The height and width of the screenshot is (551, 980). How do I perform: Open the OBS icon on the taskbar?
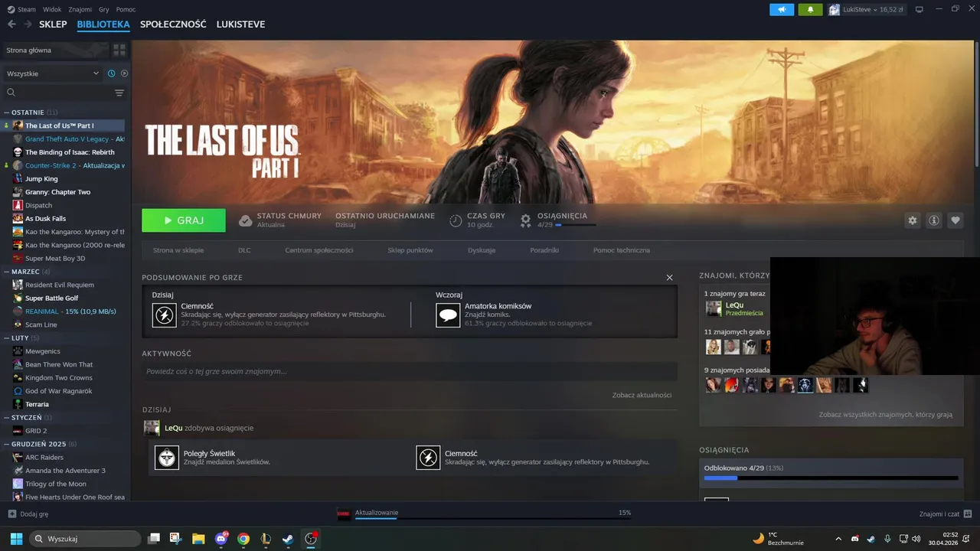point(311,538)
